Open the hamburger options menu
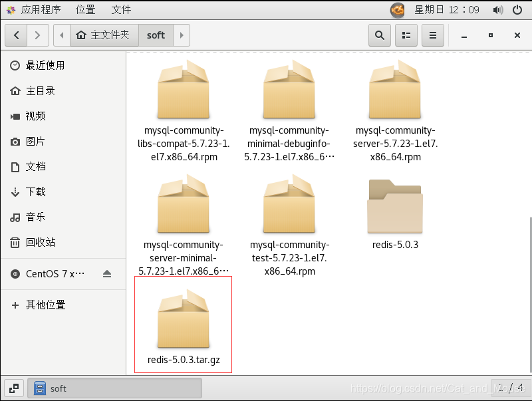This screenshot has width=532, height=401. click(x=433, y=35)
